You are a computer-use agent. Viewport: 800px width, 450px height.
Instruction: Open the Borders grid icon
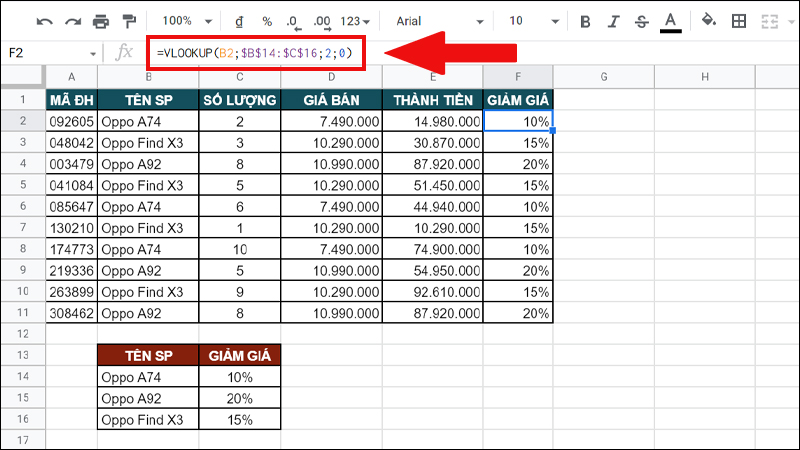click(739, 21)
